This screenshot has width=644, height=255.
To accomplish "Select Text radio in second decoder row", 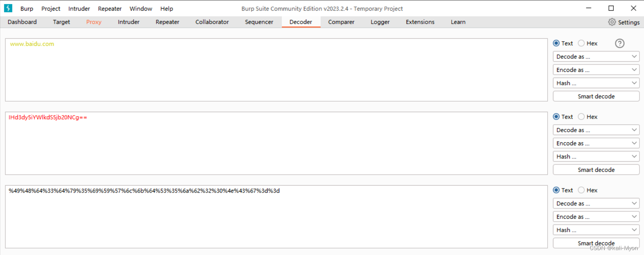I will (556, 117).
